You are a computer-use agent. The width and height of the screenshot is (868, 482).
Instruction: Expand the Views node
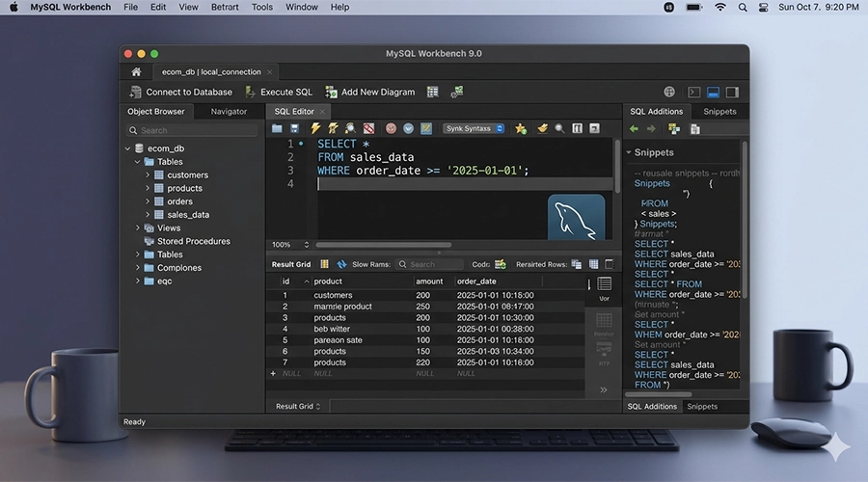pos(137,228)
